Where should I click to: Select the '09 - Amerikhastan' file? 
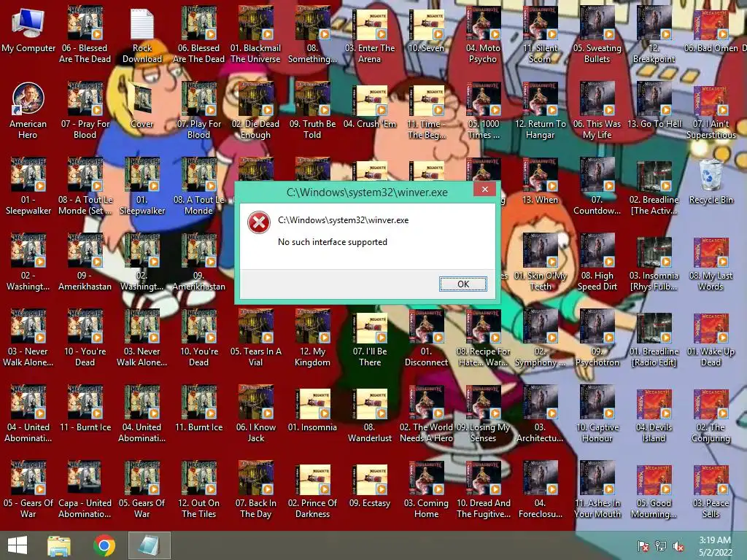(85, 262)
